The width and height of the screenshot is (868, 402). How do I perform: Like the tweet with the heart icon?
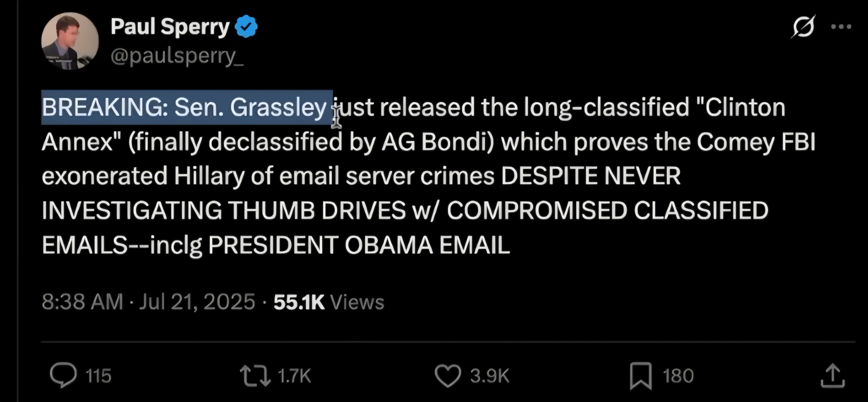click(x=448, y=375)
